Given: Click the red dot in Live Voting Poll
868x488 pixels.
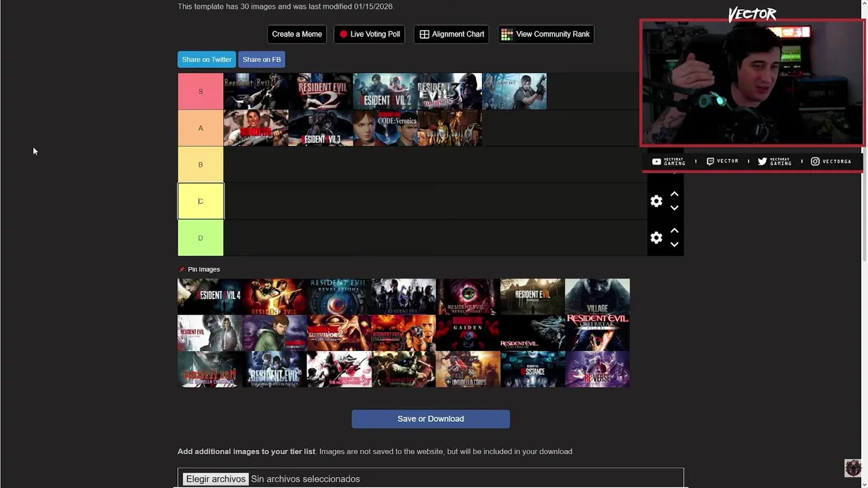Looking at the screenshot, I should coord(343,34).
